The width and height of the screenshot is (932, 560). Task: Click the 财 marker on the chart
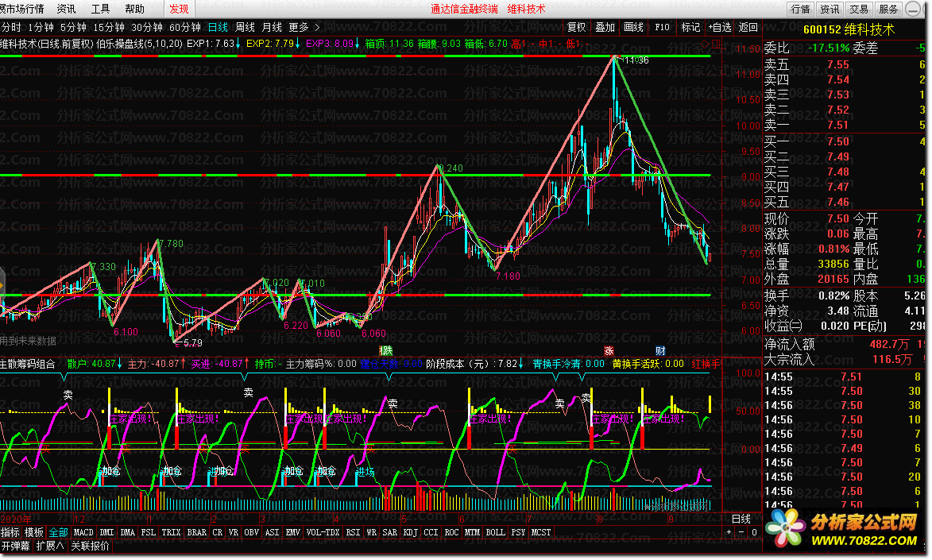point(660,351)
